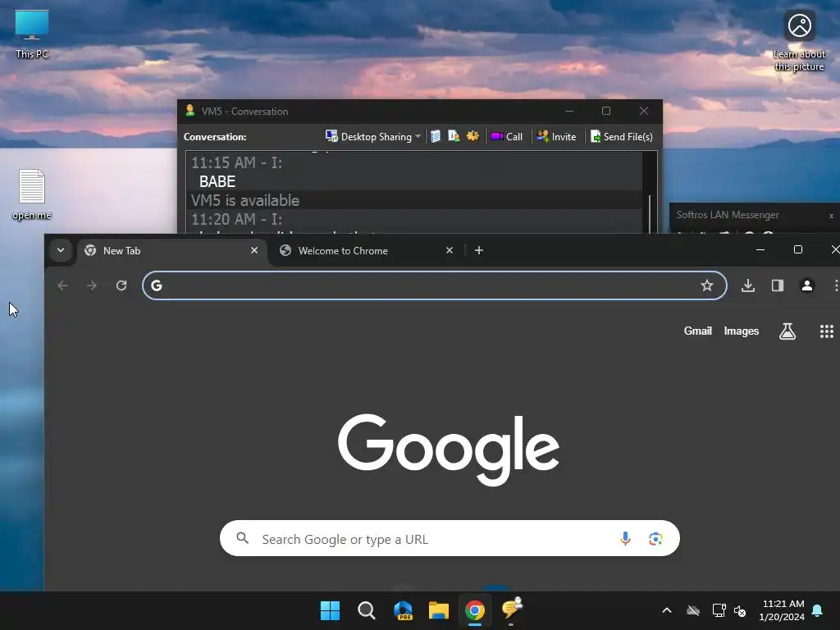Image resolution: width=840 pixels, height=630 pixels.
Task: Click OneDrive cloud icon in system tray
Action: pyautogui.click(x=693, y=610)
